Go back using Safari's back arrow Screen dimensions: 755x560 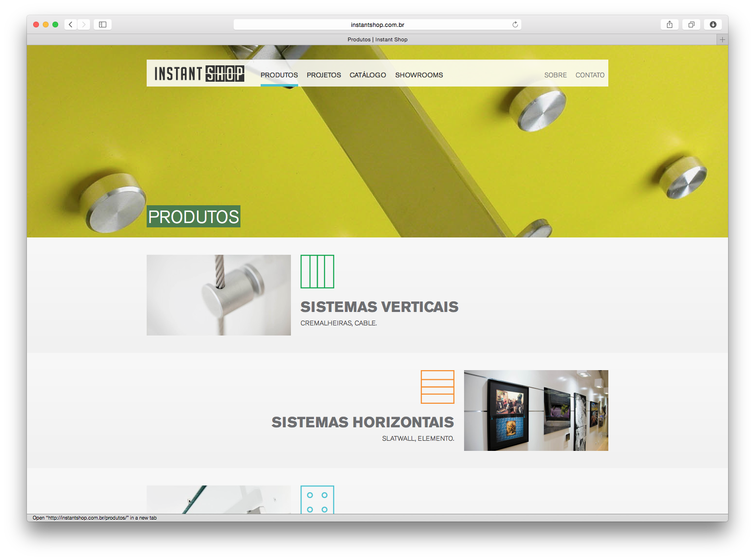tap(71, 25)
